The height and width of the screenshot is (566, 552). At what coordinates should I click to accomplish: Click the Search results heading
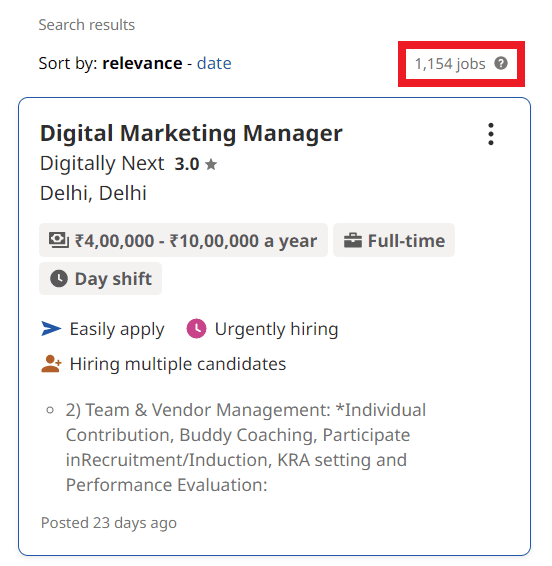coord(87,25)
